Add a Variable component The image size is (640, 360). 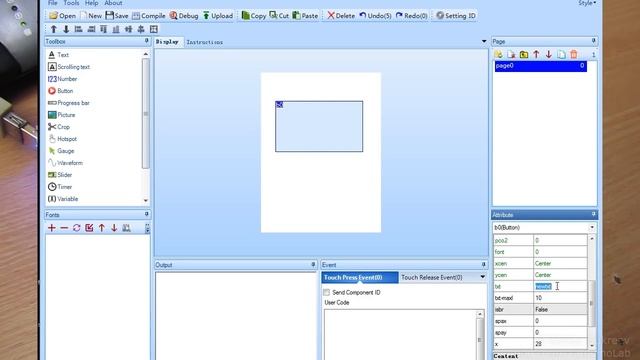point(63,199)
